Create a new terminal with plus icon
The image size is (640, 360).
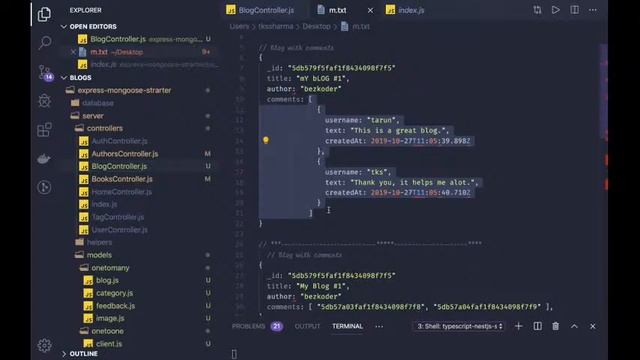[x=518, y=326]
